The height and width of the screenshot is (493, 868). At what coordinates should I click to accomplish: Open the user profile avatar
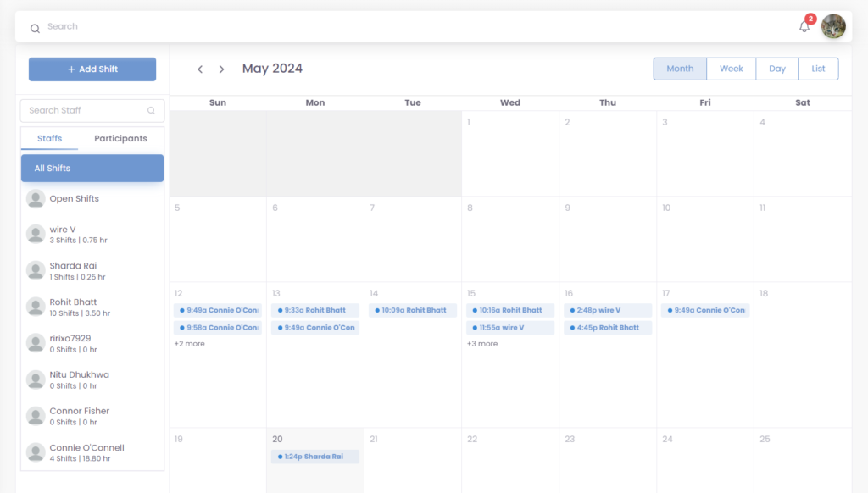[833, 26]
